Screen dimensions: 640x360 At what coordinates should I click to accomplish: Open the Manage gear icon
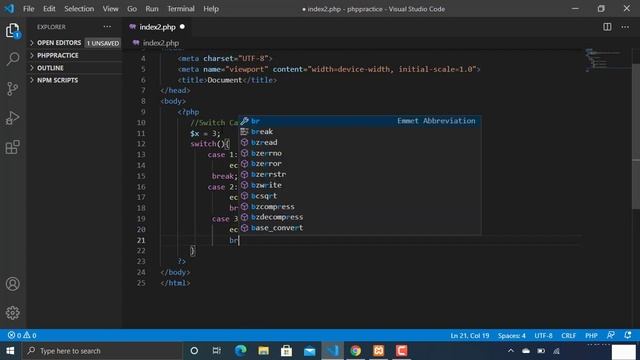pos(13,313)
